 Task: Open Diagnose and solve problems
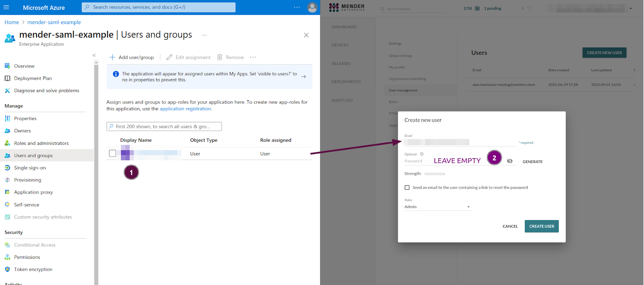(46, 91)
